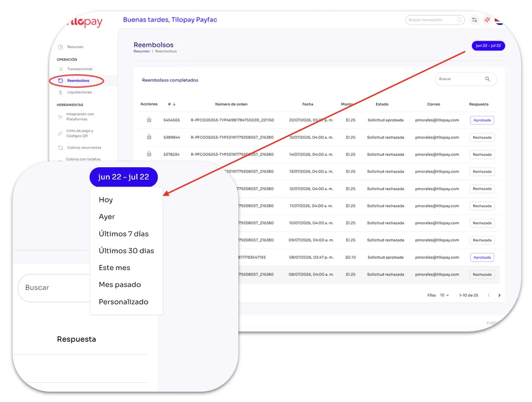Click the Respuesta column header in table
This screenshot has height=402, width=532.
click(479, 104)
